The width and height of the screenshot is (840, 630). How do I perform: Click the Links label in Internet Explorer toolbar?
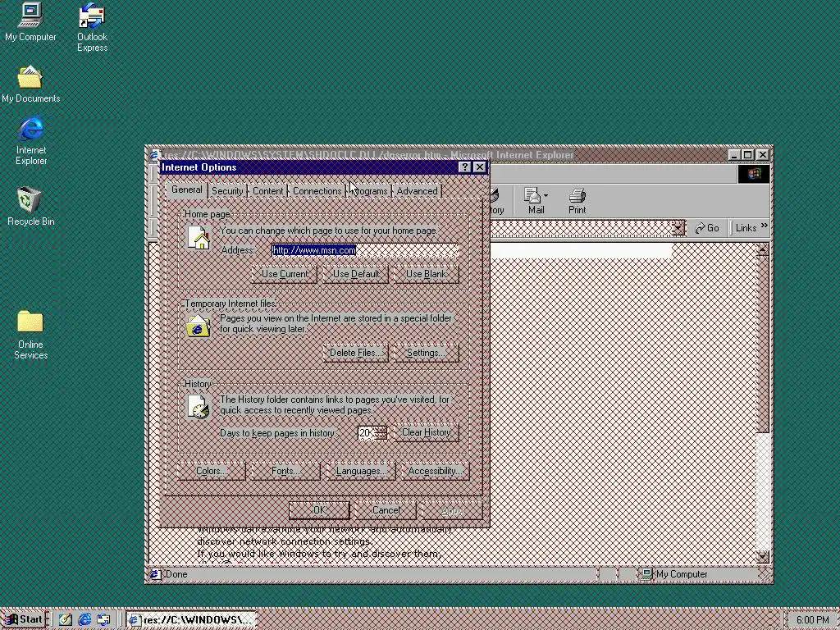(x=746, y=228)
